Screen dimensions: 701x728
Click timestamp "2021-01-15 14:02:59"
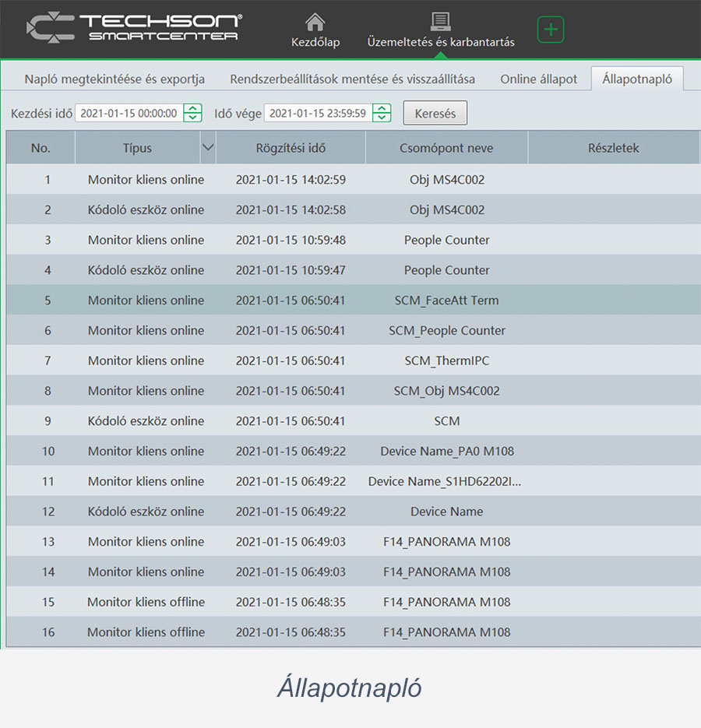pyautogui.click(x=291, y=180)
